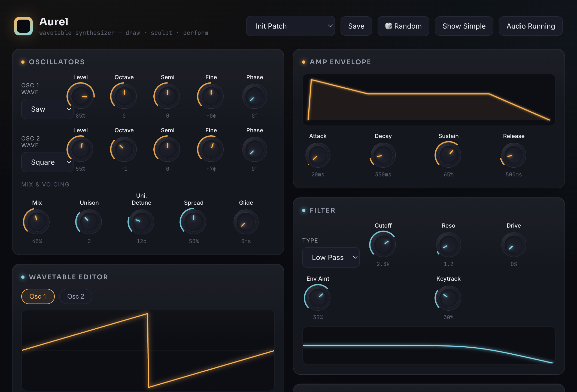The width and height of the screenshot is (577, 392).
Task: Click the filter Keytrack knob
Action: 448,298
